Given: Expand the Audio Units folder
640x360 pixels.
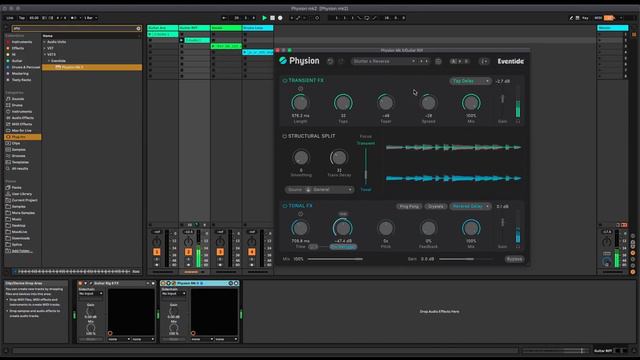Looking at the screenshot, I should [x=45, y=42].
